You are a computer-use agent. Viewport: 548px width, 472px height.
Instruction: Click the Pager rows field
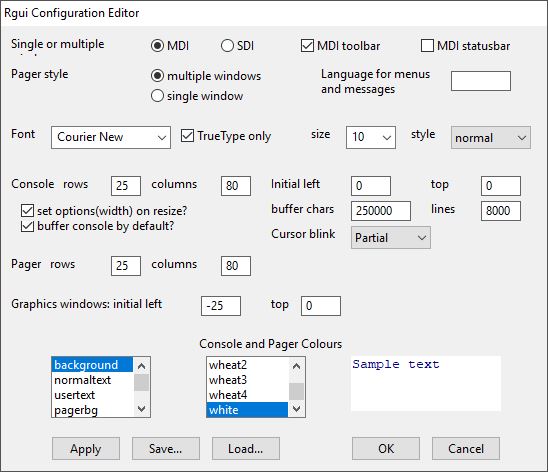(x=126, y=266)
